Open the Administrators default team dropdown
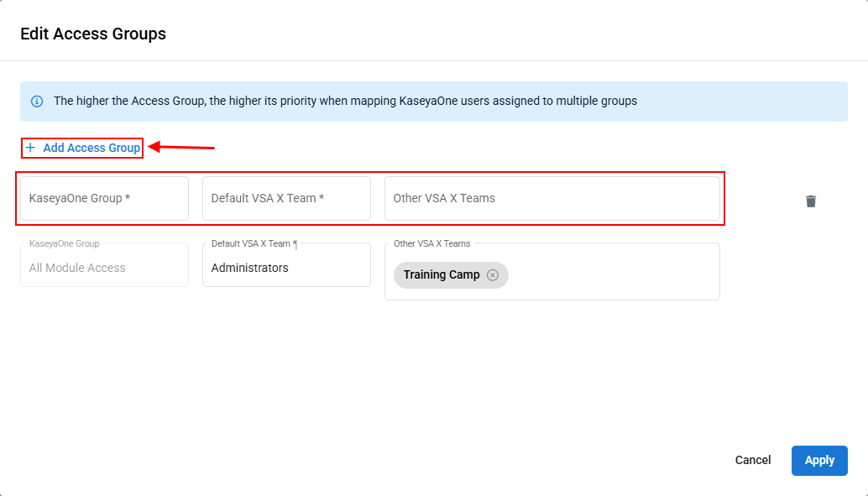The image size is (868, 496). coord(286,268)
